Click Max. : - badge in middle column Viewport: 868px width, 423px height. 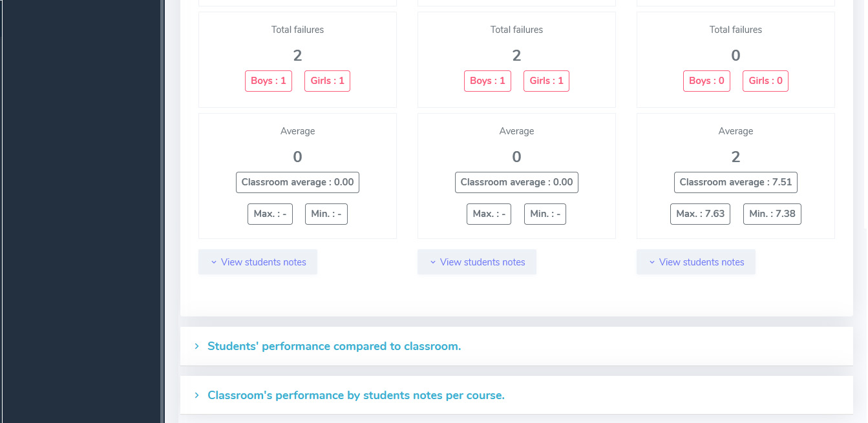[x=489, y=214]
